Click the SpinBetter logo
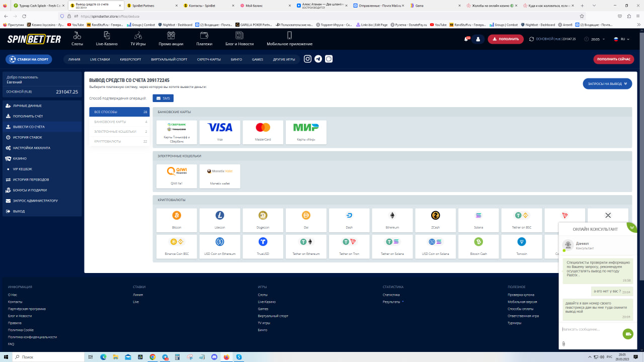This screenshot has width=644, height=362. coord(34,39)
